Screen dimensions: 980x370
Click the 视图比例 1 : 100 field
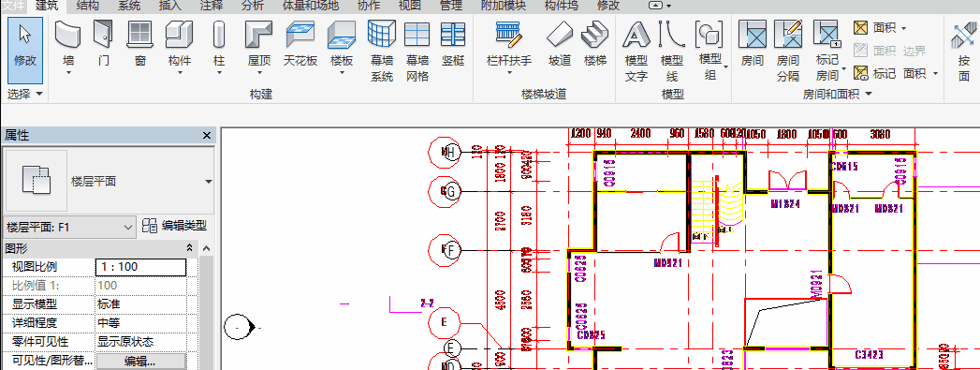click(140, 267)
